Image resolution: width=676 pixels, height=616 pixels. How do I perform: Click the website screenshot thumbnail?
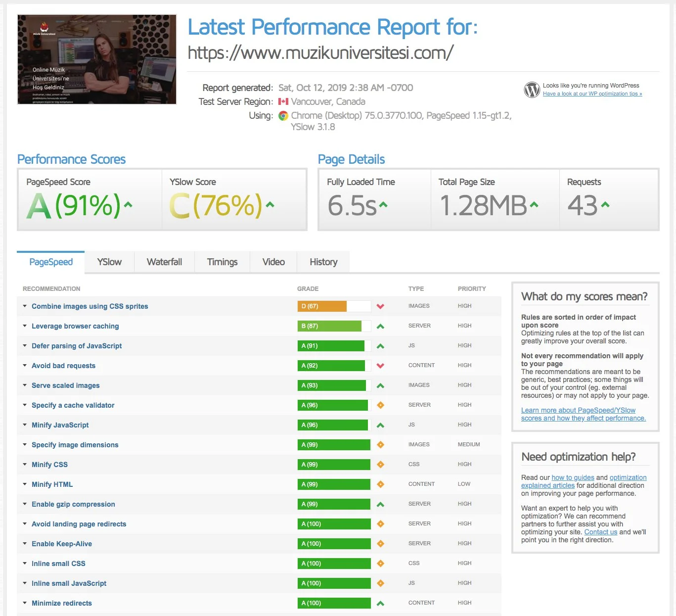click(96, 59)
